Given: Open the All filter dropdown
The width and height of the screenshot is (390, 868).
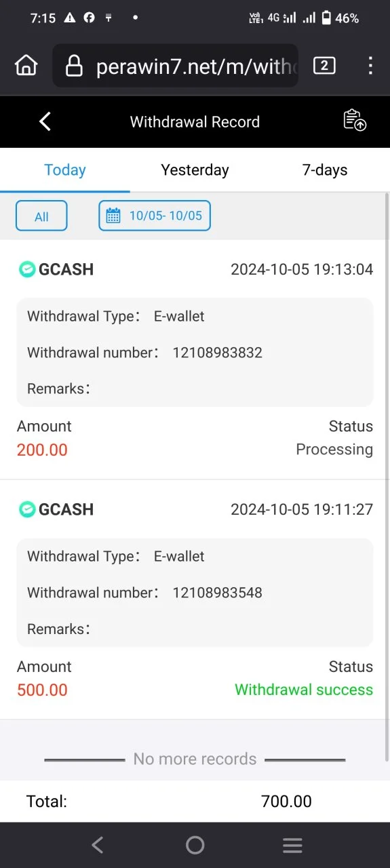Looking at the screenshot, I should pos(41,216).
